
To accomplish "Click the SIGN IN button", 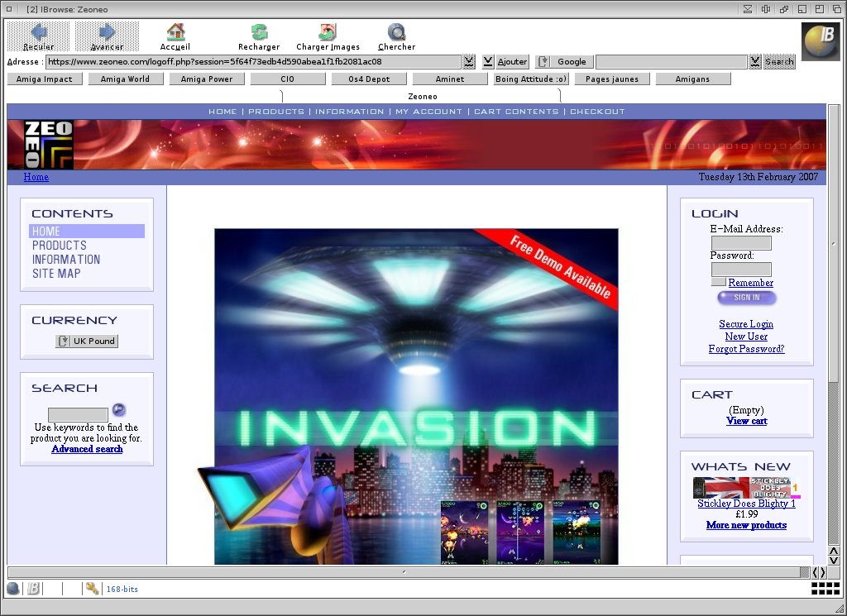I will [x=747, y=298].
